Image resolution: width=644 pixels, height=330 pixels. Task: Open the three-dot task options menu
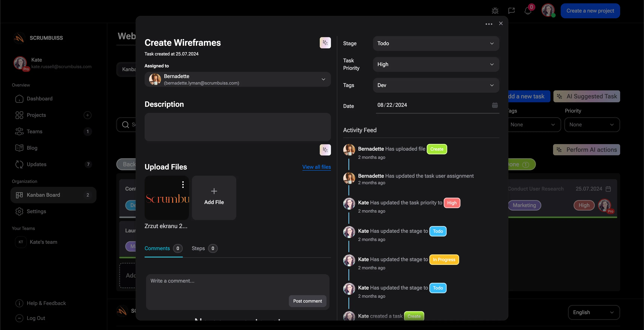coord(489,24)
